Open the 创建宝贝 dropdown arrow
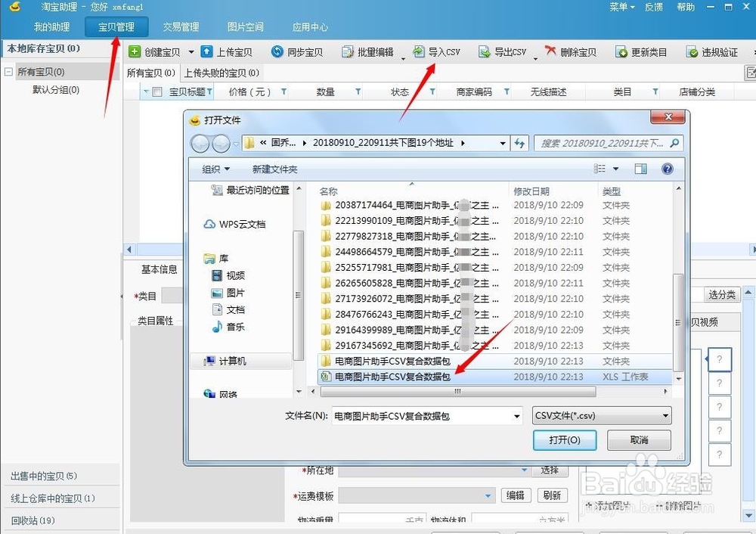This screenshot has height=534, width=756. pyautogui.click(x=191, y=52)
